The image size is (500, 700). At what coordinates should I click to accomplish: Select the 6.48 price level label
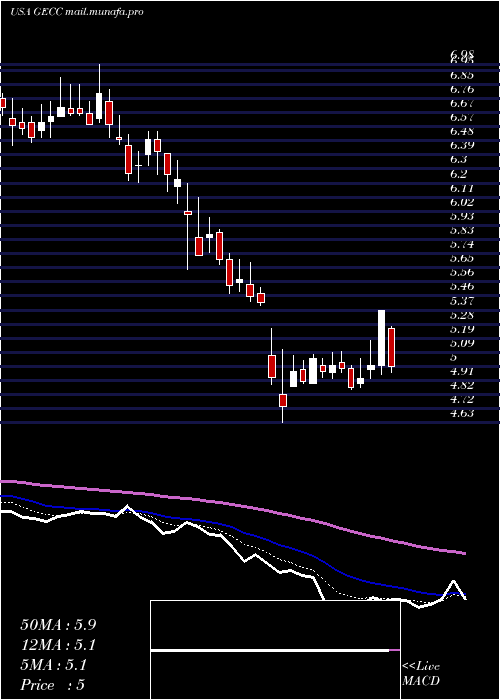462,132
